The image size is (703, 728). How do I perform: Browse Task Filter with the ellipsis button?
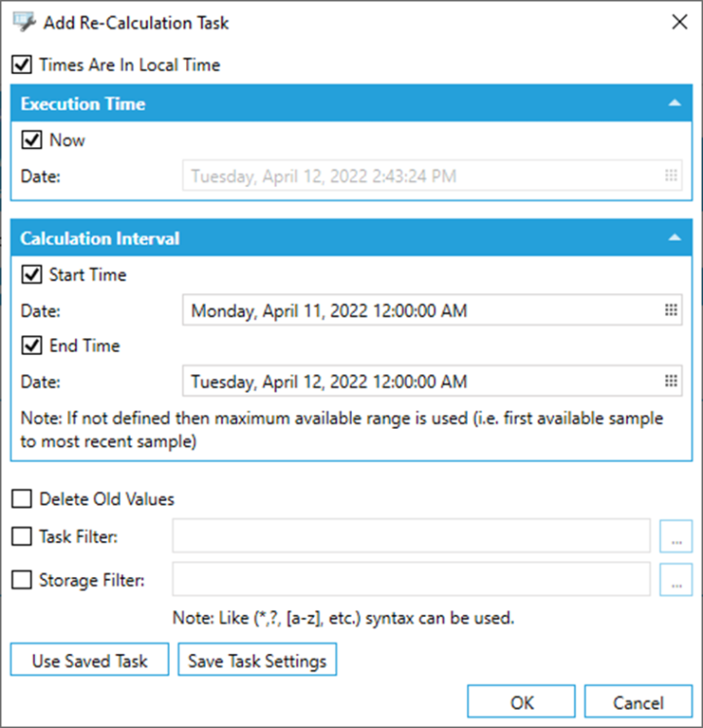(676, 536)
